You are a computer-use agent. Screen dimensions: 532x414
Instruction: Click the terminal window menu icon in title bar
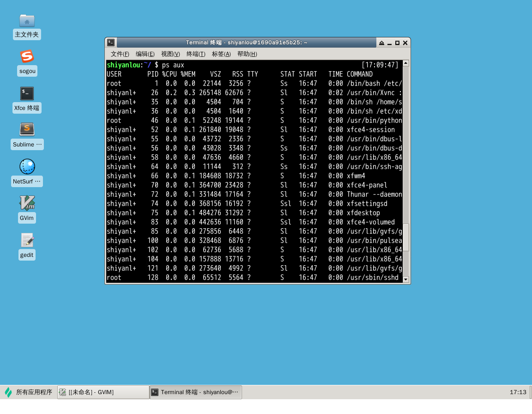tap(111, 43)
